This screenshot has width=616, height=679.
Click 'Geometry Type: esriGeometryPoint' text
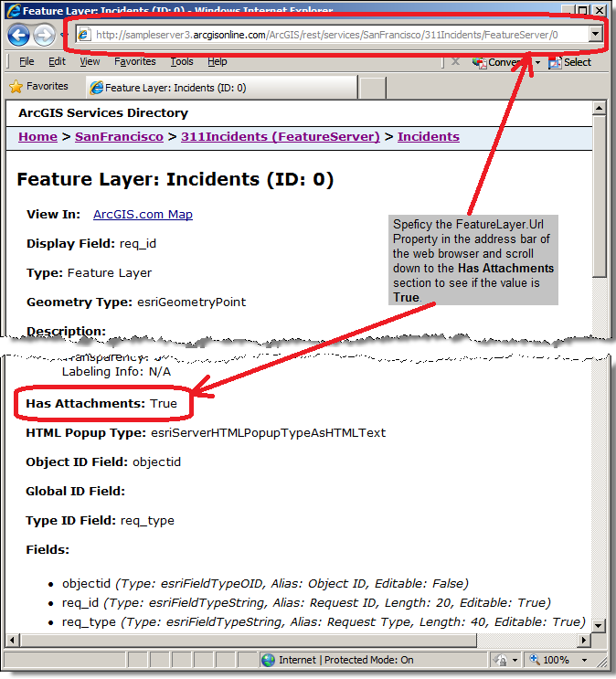coord(136,302)
